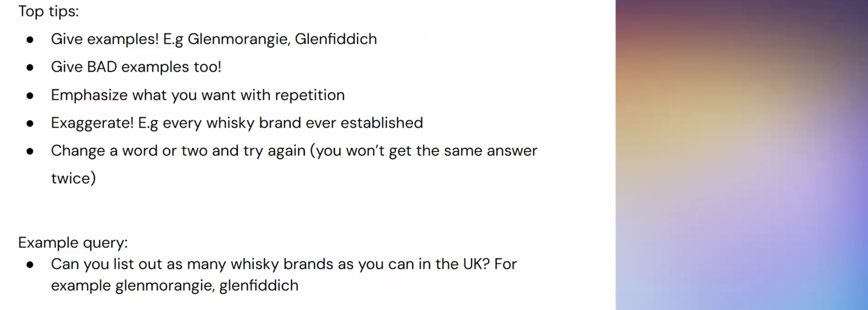Click lowercase "glenfiddich" in example query

click(259, 286)
